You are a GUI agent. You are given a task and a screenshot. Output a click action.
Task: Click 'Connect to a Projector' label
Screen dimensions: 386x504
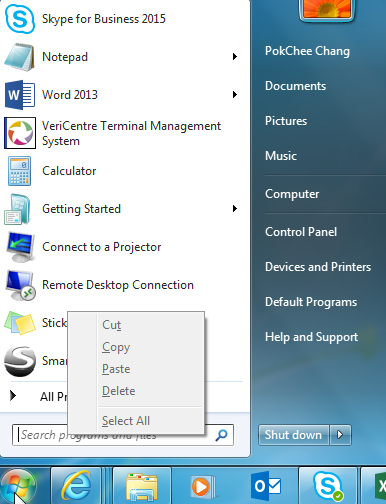(x=102, y=247)
